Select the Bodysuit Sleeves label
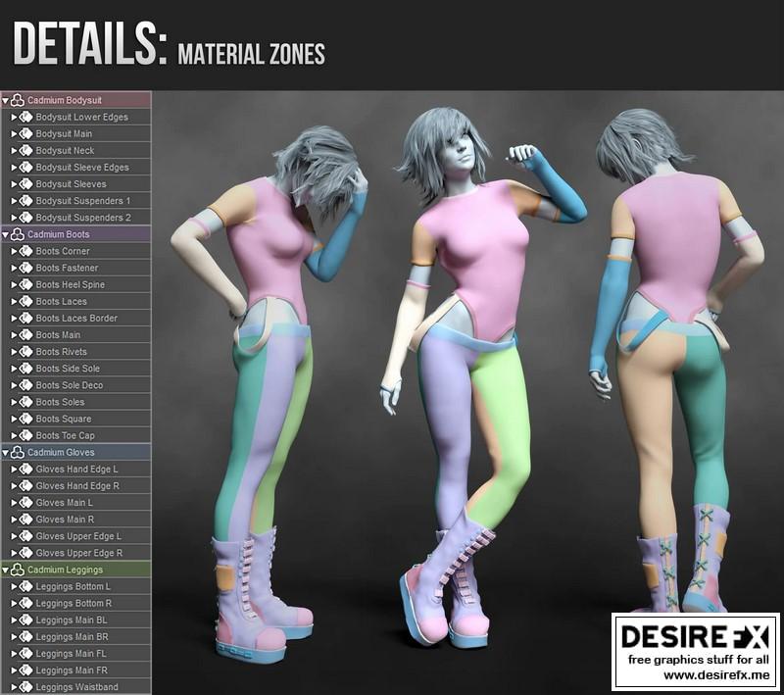The image size is (784, 695). 71,184
